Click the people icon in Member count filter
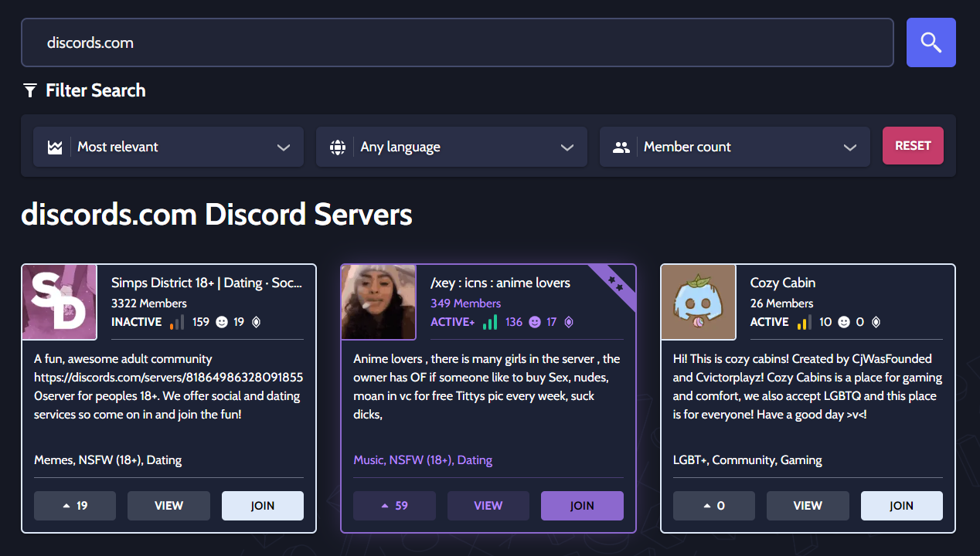Screen dimensions: 980x556 pyautogui.click(x=621, y=147)
